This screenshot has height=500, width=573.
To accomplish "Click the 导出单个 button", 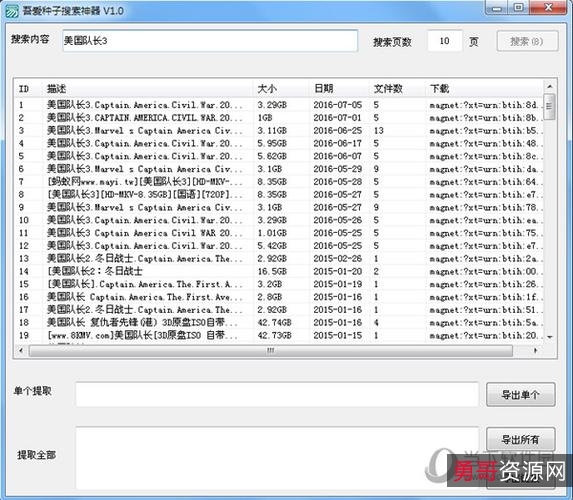I will [x=521, y=395].
